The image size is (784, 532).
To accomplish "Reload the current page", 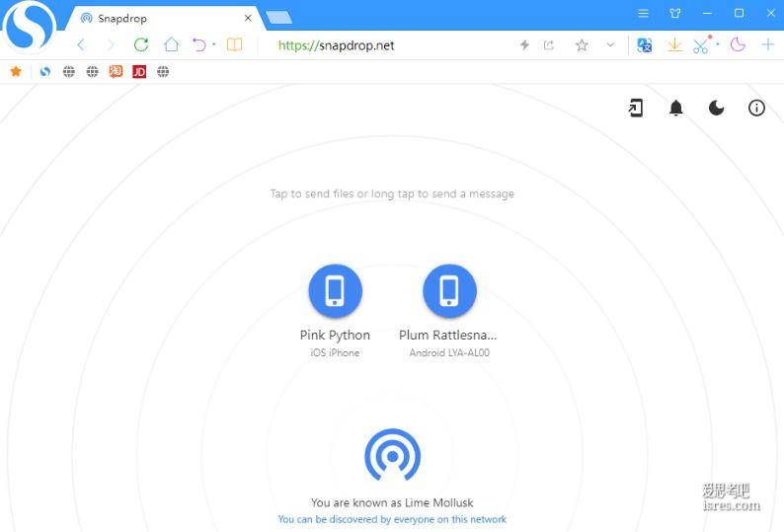I will 141,45.
